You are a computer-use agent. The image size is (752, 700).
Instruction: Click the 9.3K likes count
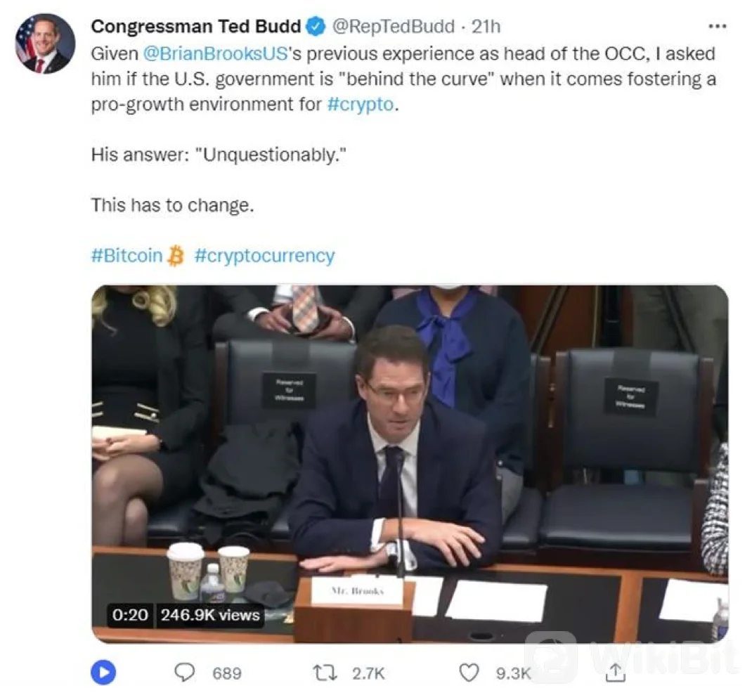[513, 673]
